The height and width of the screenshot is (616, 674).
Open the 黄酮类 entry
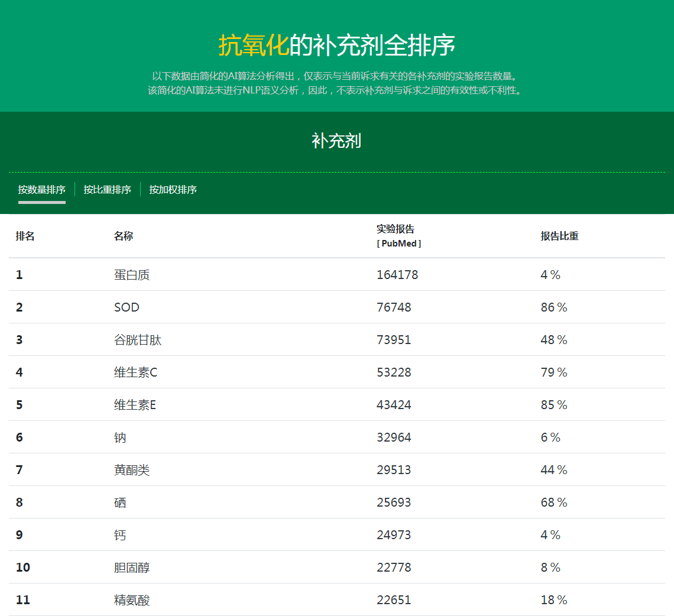(x=132, y=470)
